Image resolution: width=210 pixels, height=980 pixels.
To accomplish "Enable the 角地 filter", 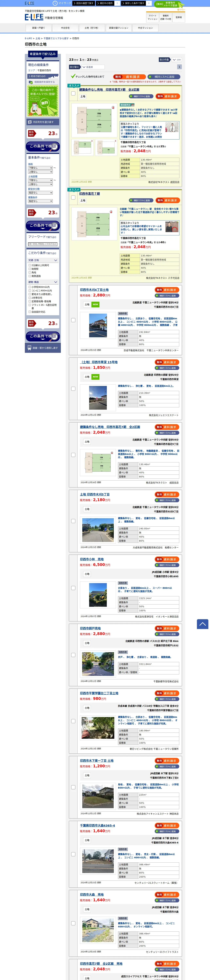I will [x=30, y=272].
